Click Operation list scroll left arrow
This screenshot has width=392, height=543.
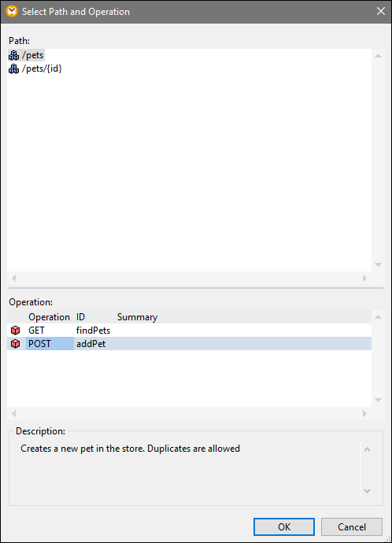(14, 413)
